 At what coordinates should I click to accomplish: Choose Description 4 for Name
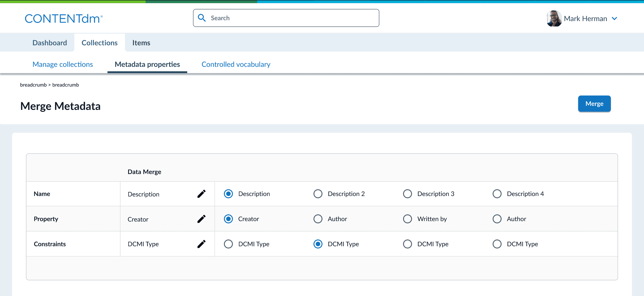tap(497, 194)
